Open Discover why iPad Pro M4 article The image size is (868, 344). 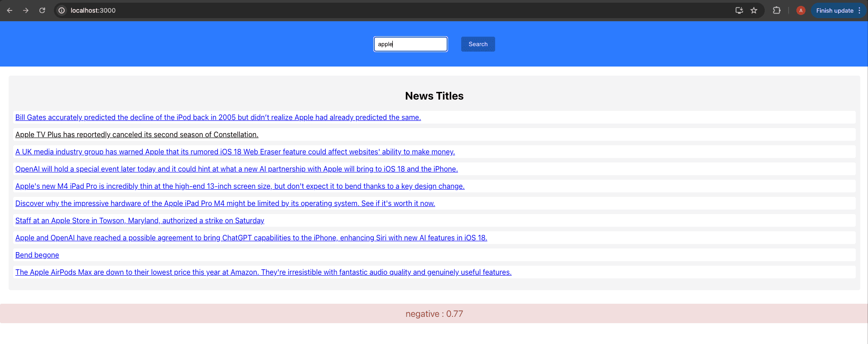[x=225, y=203]
